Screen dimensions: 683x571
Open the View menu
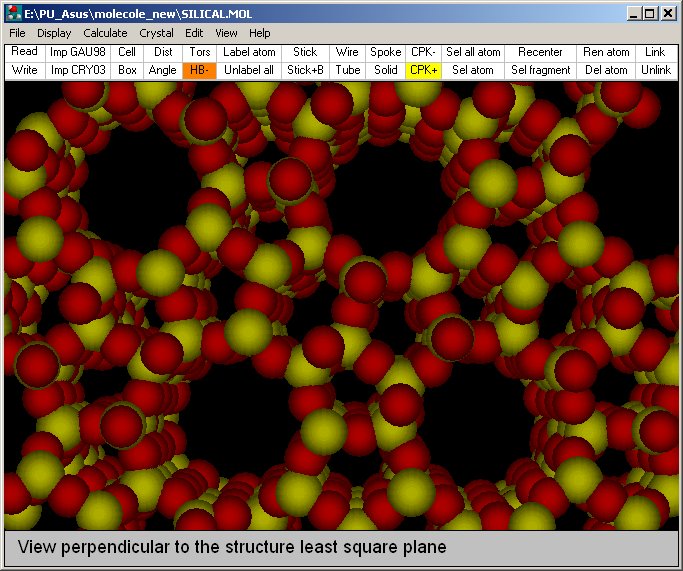click(x=226, y=33)
